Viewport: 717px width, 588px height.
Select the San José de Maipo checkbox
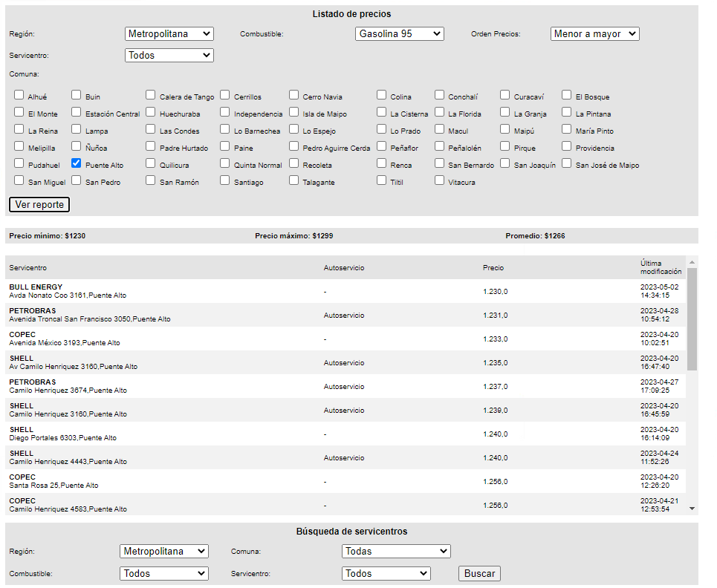[567, 163]
